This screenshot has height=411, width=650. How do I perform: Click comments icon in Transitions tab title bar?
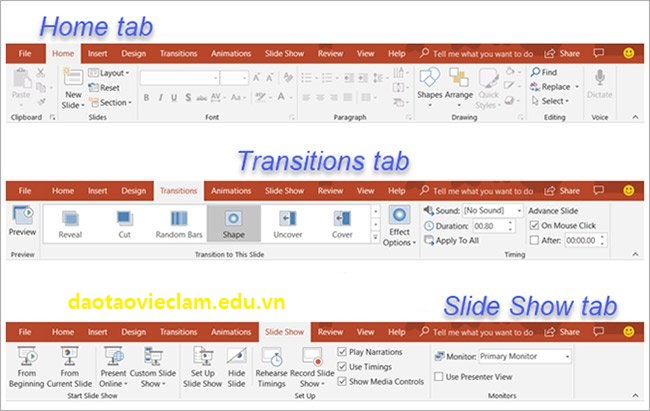[x=599, y=190]
